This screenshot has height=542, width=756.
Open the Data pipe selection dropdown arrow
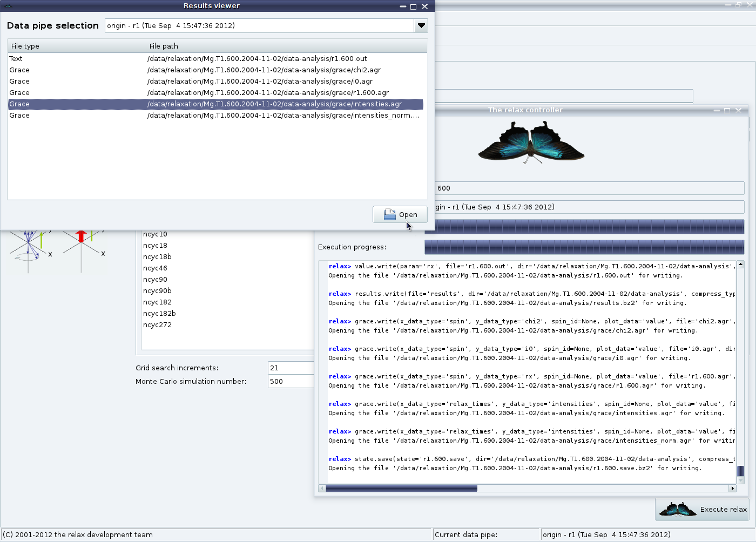coord(421,25)
